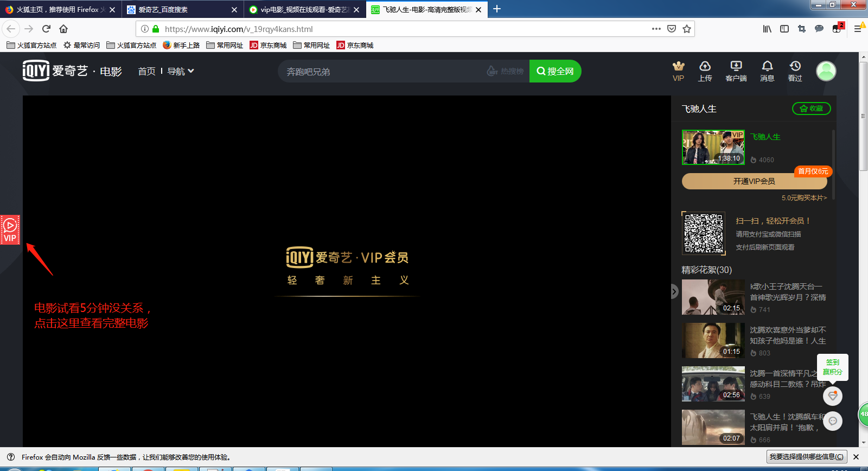Click the 飞驰人生 title link beside thumbnail
This screenshot has width=868, height=471.
click(765, 137)
